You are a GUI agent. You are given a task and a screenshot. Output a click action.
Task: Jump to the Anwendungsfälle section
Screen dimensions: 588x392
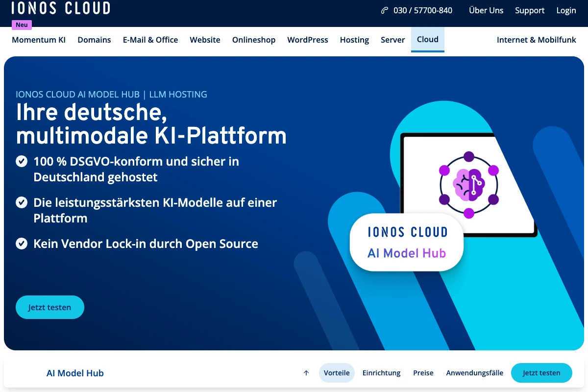[474, 373]
